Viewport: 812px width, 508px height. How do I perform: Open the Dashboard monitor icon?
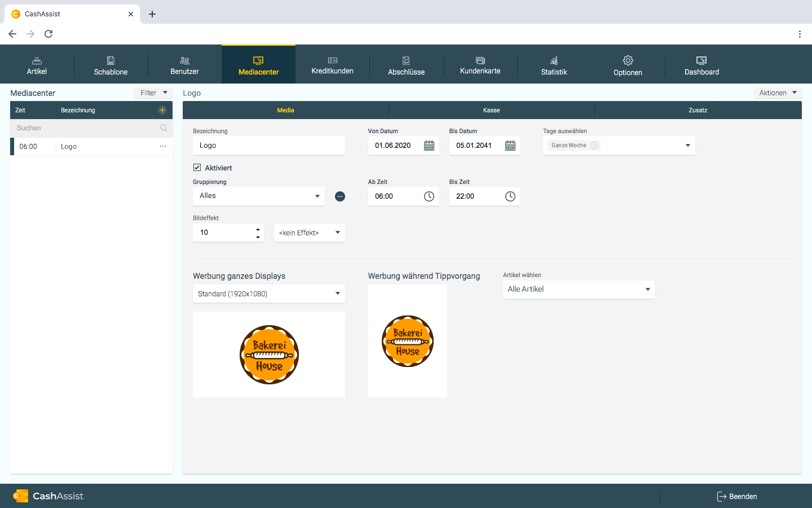tap(701, 60)
